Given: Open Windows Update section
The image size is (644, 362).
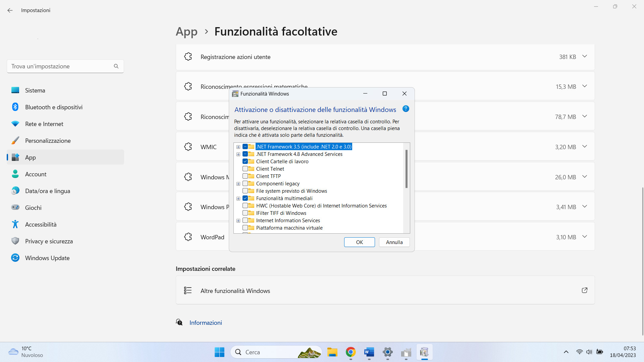Looking at the screenshot, I should 47,258.
